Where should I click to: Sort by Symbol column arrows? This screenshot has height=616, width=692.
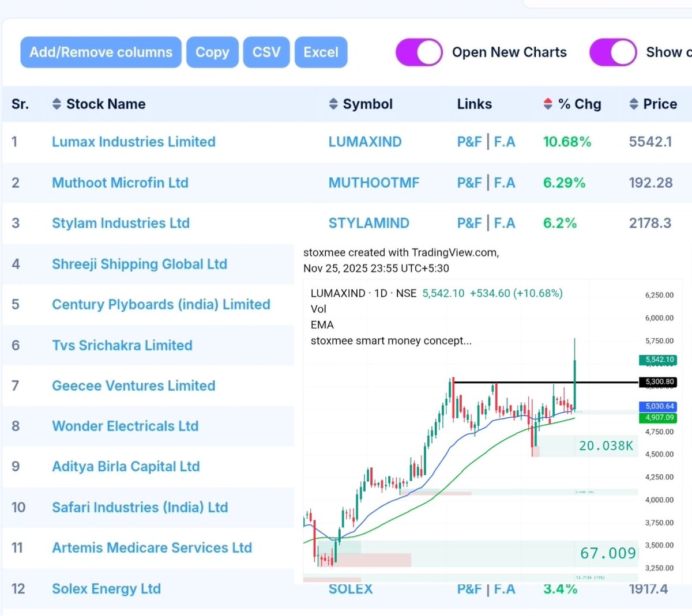click(x=333, y=104)
